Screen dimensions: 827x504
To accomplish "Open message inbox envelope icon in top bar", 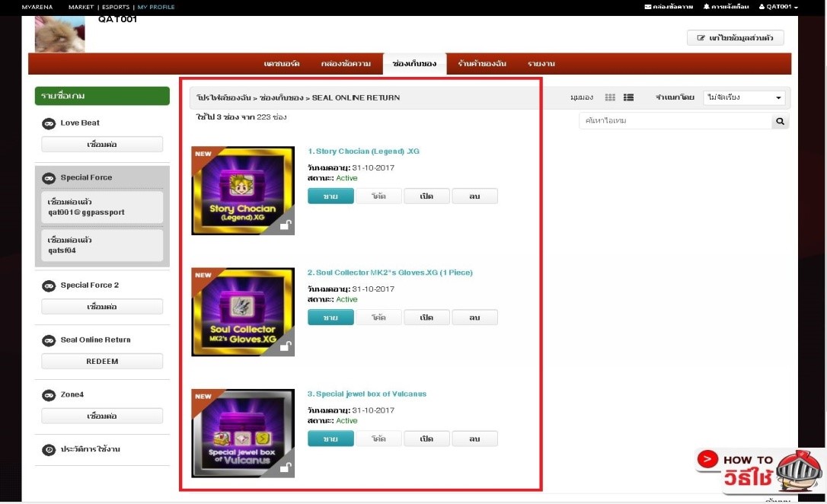I will (648, 7).
